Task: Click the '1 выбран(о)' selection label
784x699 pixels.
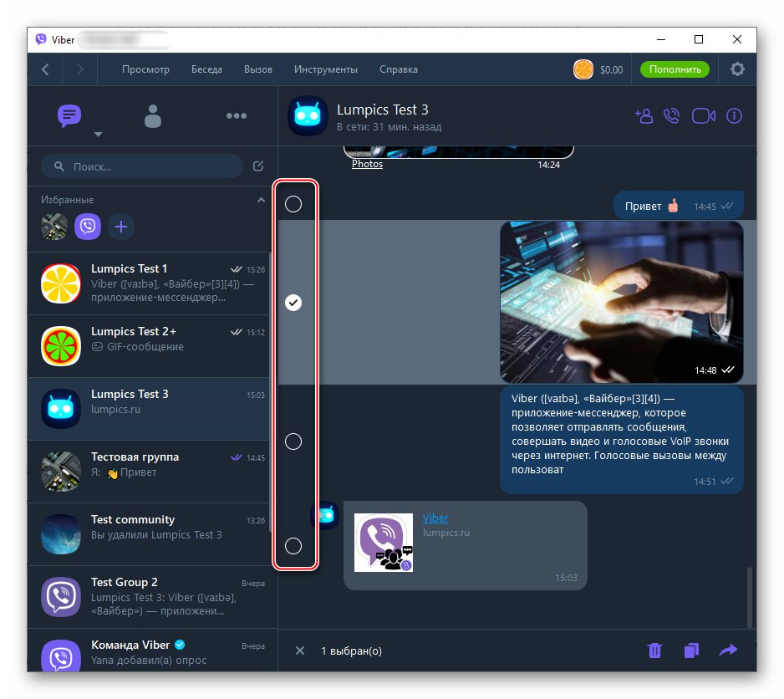Action: click(351, 651)
